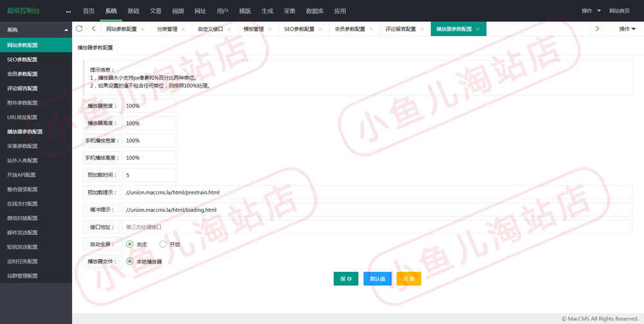Open 基础 in the top menu

click(x=133, y=11)
